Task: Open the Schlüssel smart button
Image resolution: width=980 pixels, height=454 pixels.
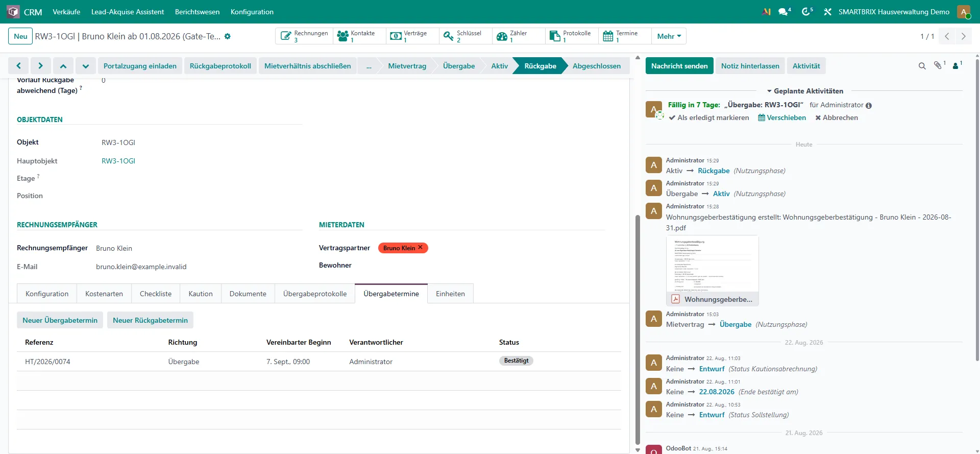Action: [x=465, y=36]
